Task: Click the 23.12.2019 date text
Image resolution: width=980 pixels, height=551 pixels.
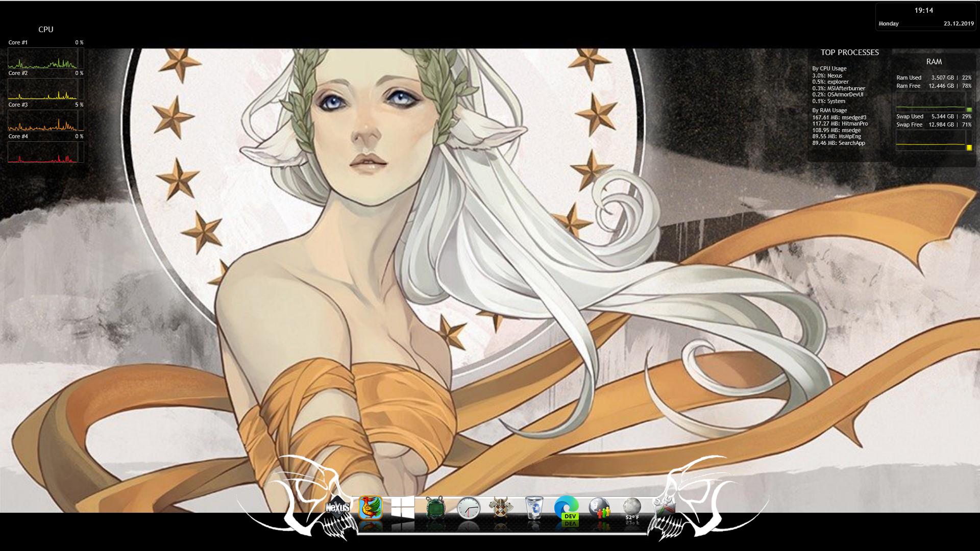Action: click(x=958, y=23)
